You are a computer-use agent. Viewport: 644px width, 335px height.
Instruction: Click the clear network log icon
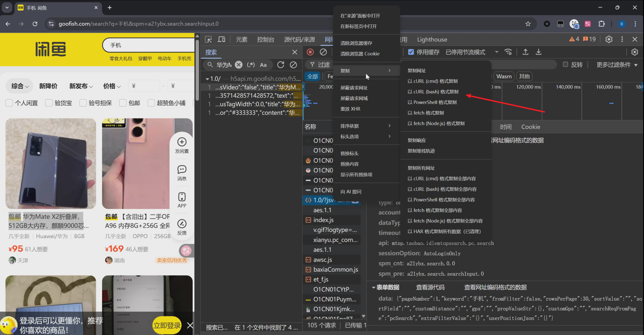click(323, 52)
